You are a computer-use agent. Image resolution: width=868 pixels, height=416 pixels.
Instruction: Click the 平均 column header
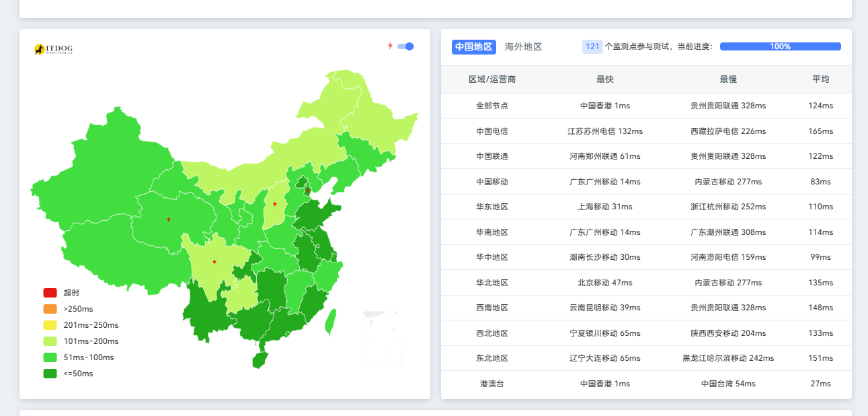coord(821,79)
